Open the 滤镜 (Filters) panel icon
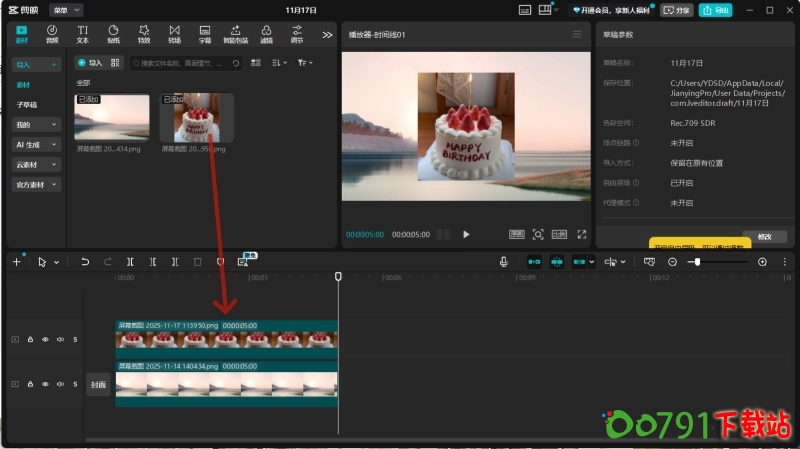Screen dimensions: 800x449 (266, 34)
